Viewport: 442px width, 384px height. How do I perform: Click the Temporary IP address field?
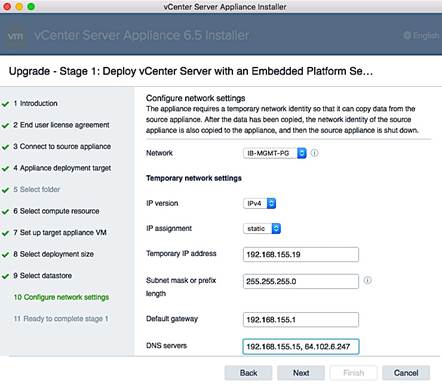pyautogui.click(x=301, y=255)
